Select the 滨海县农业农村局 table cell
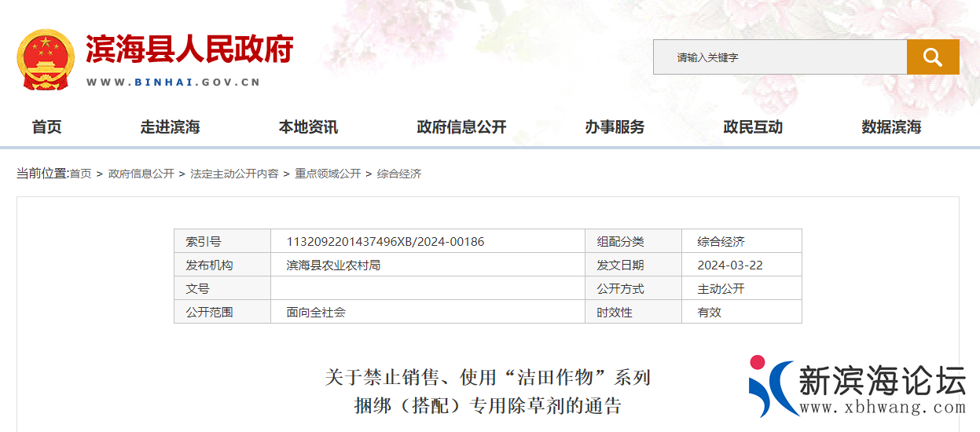The width and height of the screenshot is (980, 432). [x=428, y=265]
